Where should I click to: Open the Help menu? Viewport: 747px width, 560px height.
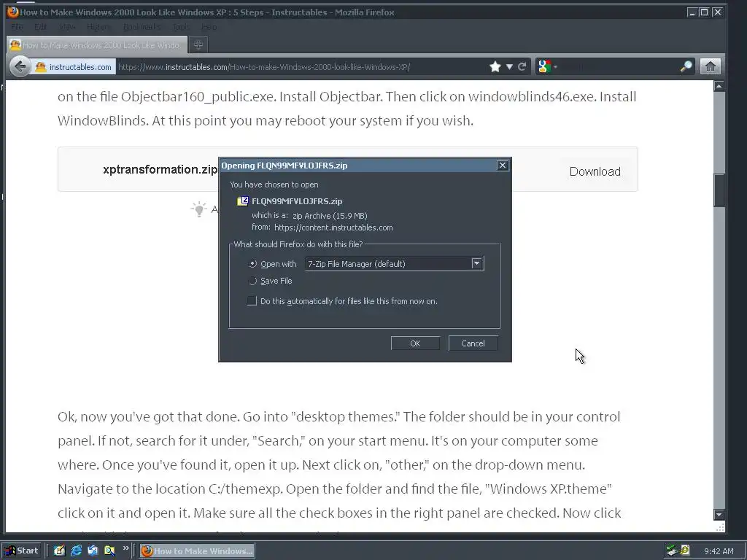(x=209, y=27)
